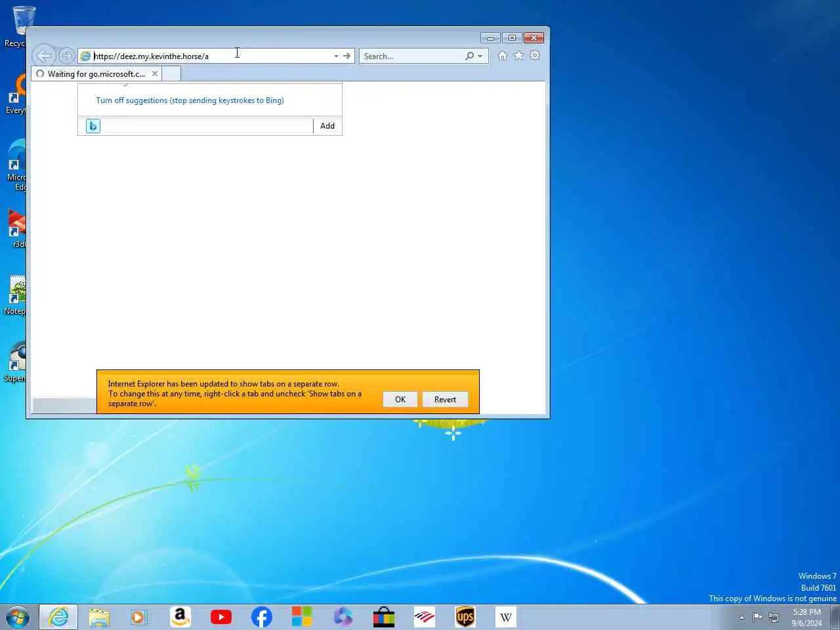Click 'Turn off suggestions' link
840x630 pixels.
pyautogui.click(x=190, y=100)
